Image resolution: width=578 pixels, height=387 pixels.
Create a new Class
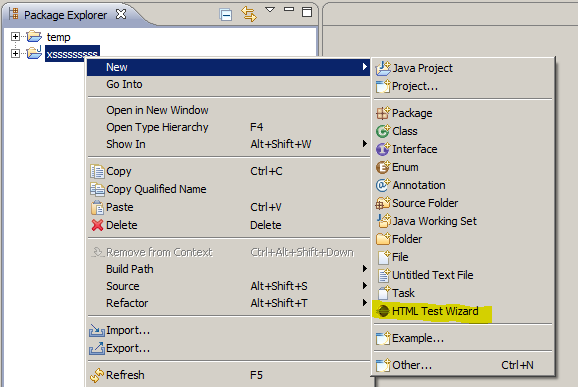pos(463,131)
